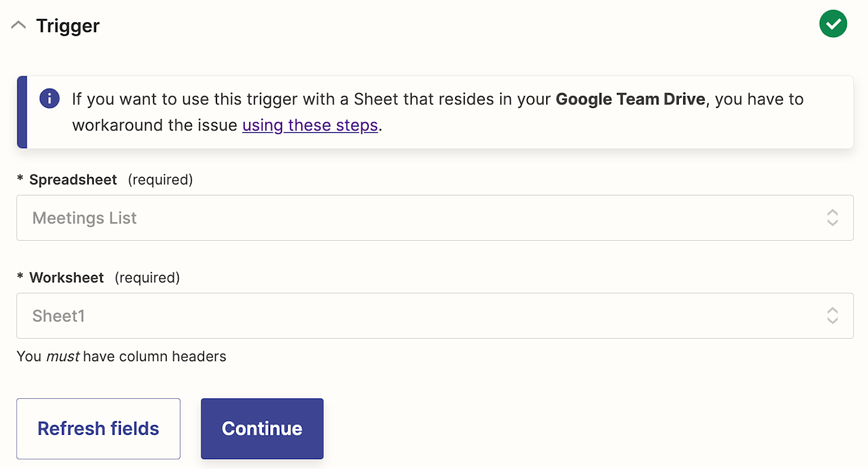The width and height of the screenshot is (868, 469).
Task: Click the blue info icon in banner
Action: coord(50,99)
